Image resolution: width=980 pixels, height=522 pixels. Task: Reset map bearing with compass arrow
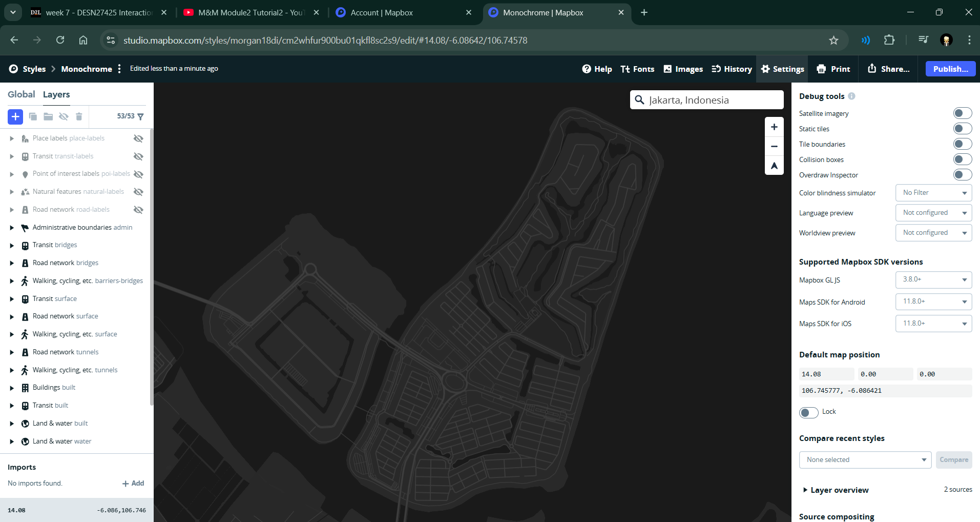(x=774, y=166)
